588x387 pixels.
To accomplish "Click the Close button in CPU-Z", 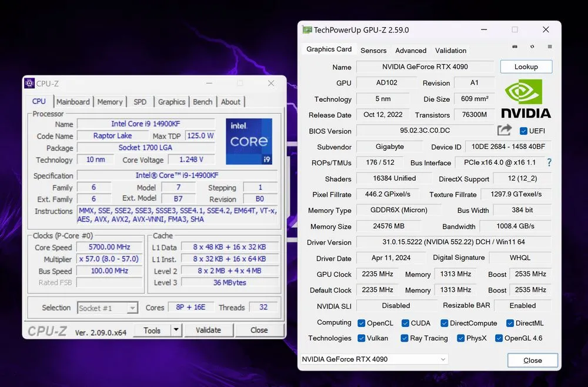I will tap(259, 330).
